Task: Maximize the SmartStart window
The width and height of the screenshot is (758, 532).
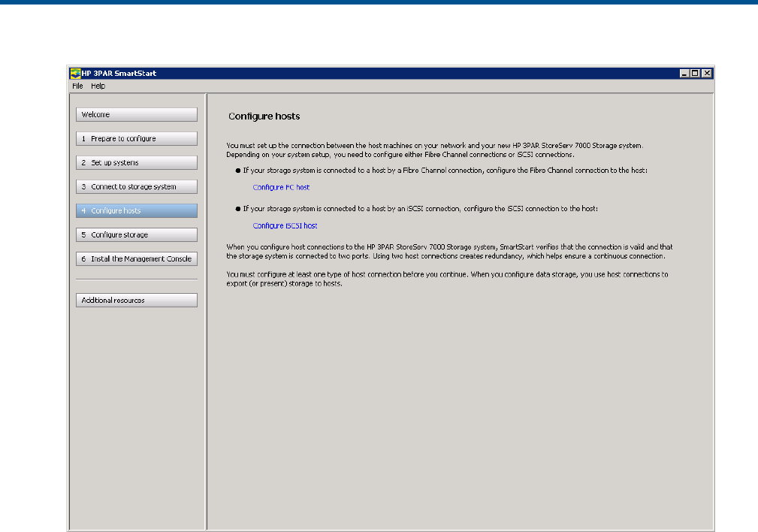Action: [x=695, y=74]
